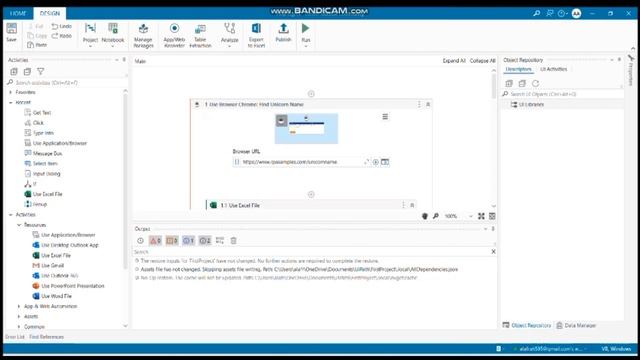Click the plus icon beside Browser URL
This screenshot has width=640, height=360.
click(x=376, y=162)
